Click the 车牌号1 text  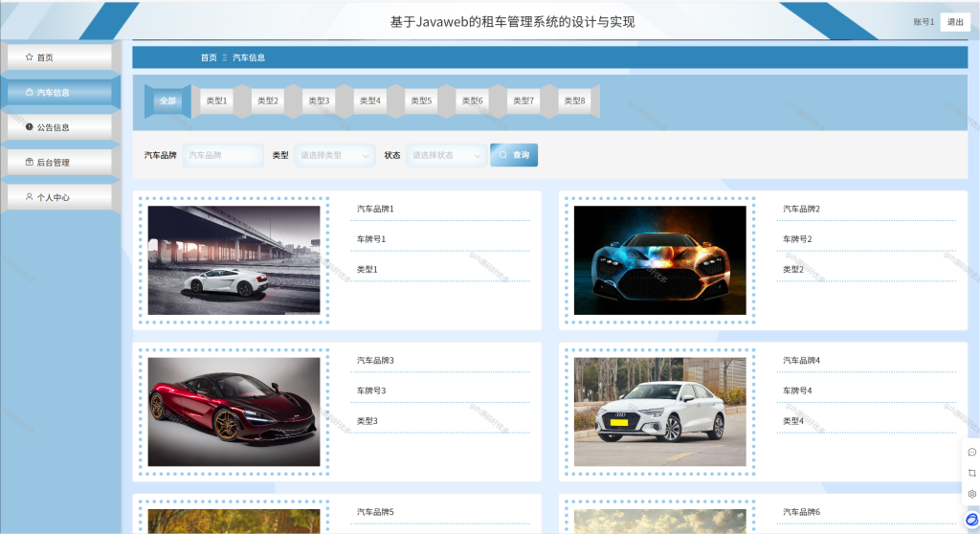pyautogui.click(x=371, y=239)
